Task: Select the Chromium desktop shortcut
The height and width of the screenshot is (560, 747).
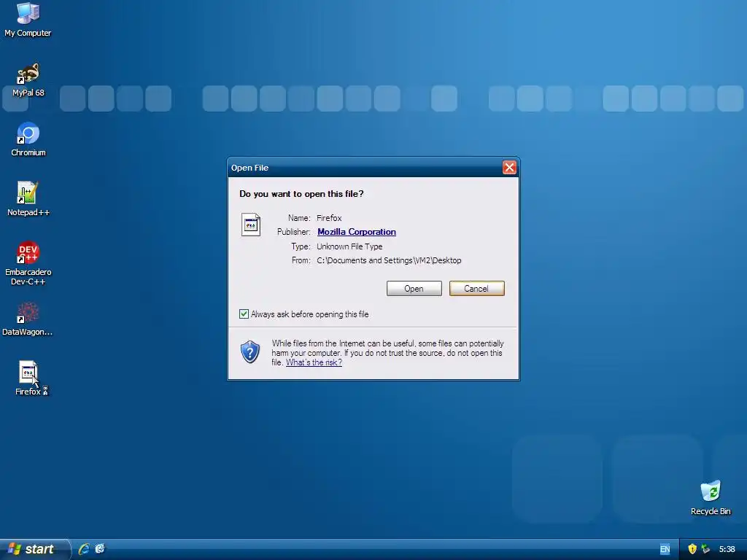Action: tap(28, 139)
